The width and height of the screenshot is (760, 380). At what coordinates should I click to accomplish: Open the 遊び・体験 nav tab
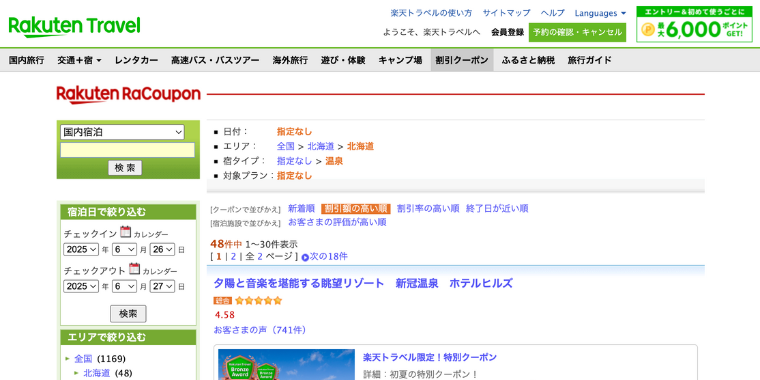click(x=343, y=61)
